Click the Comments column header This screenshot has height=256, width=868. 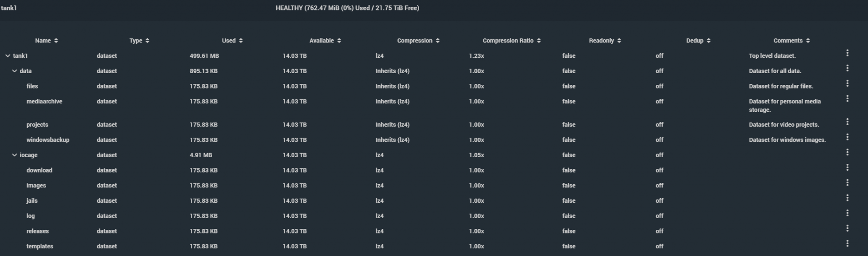(792, 41)
